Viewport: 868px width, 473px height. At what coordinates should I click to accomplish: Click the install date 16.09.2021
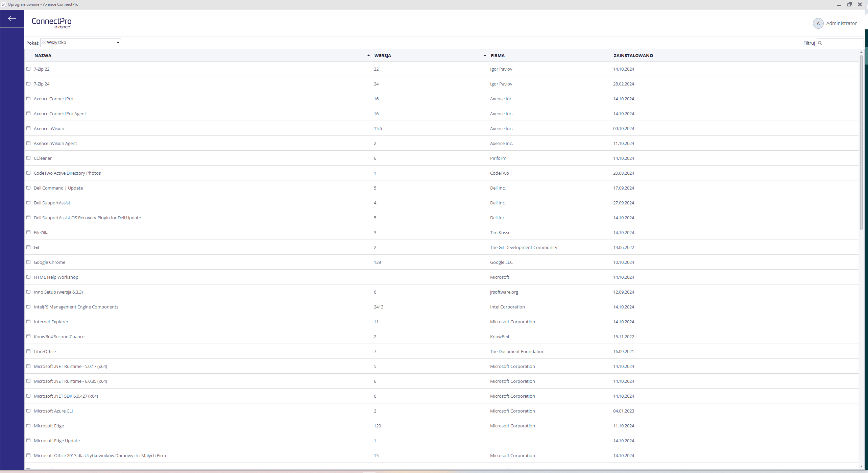pyautogui.click(x=624, y=351)
